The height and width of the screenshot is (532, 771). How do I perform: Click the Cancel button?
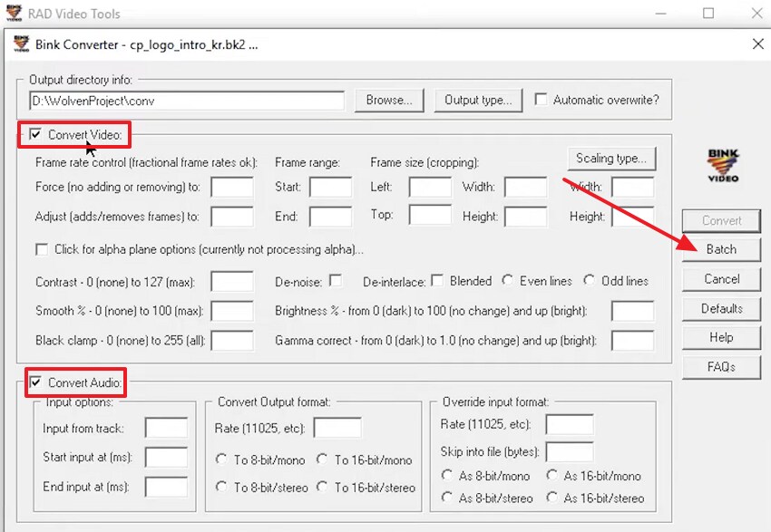(x=721, y=279)
